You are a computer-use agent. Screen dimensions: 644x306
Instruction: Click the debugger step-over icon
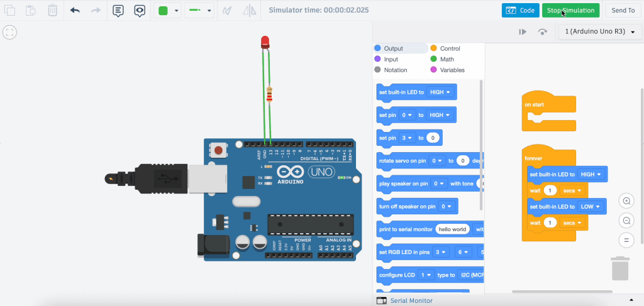[542, 31]
